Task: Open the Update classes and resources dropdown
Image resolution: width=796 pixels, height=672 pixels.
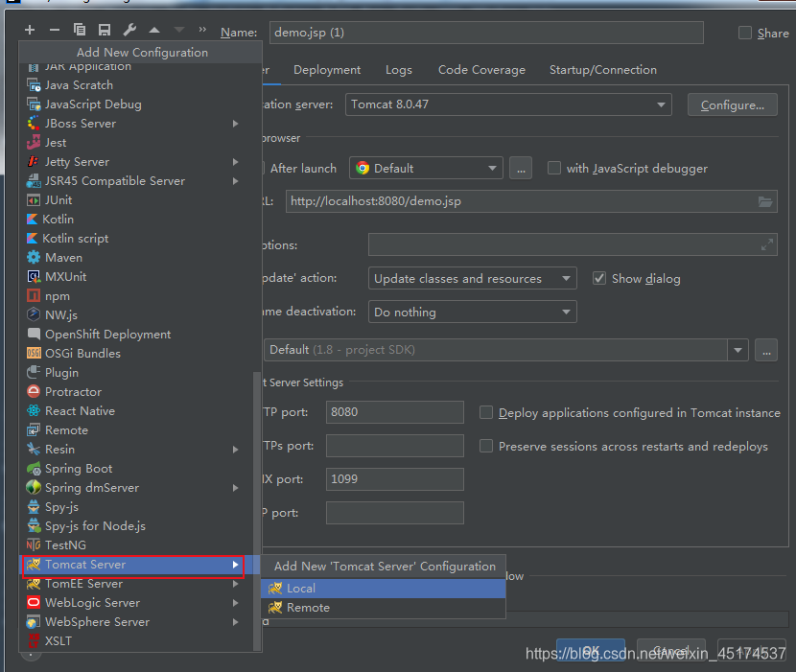Action: 472,278
